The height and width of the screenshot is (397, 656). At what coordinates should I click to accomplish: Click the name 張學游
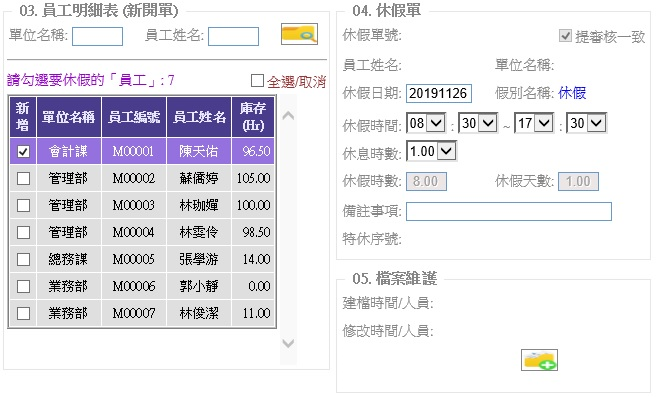point(199,259)
